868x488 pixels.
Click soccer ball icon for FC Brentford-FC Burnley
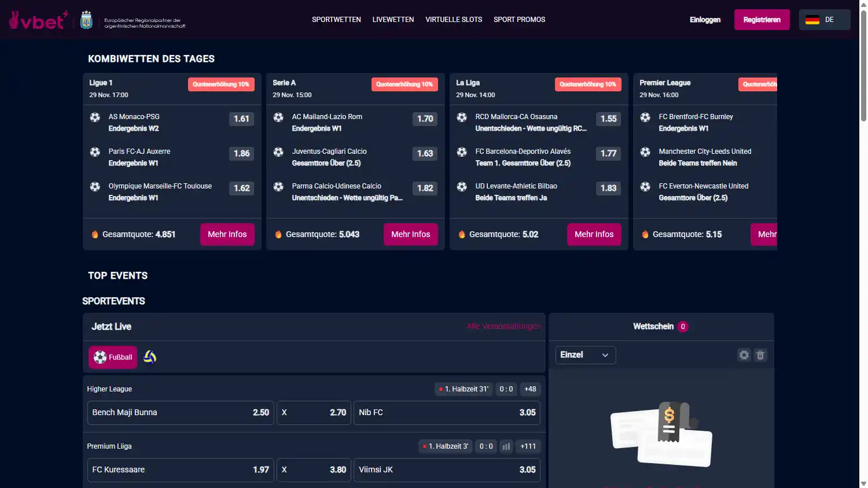645,117
